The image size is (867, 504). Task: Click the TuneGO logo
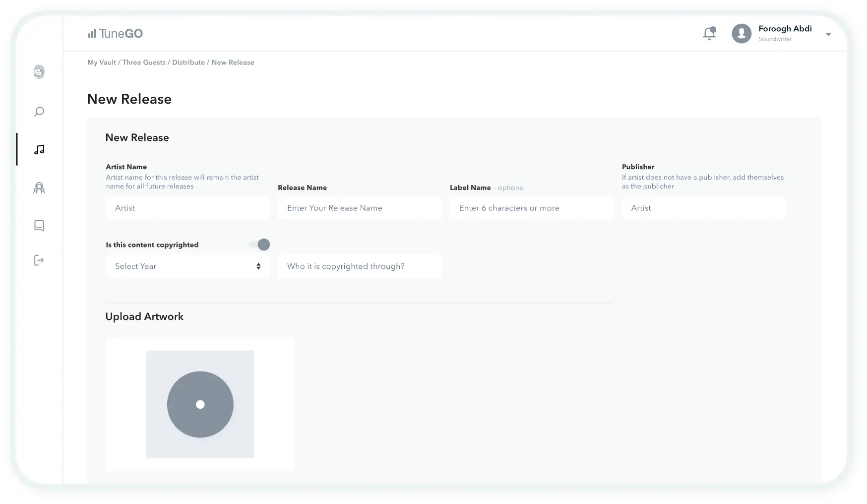[116, 33]
